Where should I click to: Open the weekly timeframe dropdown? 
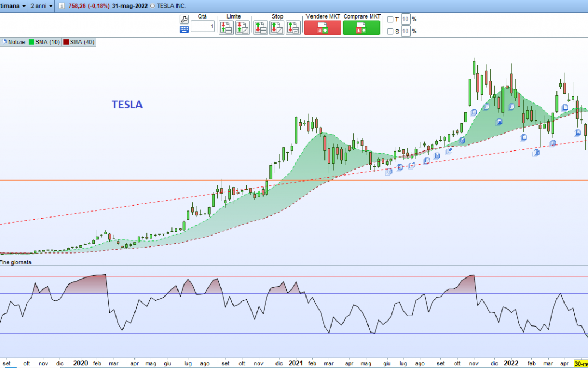(x=14, y=6)
